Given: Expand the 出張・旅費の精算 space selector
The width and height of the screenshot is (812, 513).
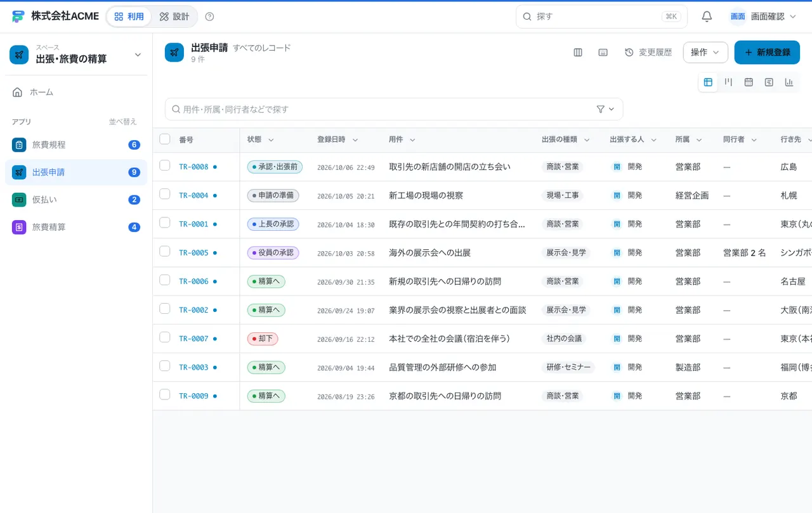Looking at the screenshot, I should (x=76, y=55).
